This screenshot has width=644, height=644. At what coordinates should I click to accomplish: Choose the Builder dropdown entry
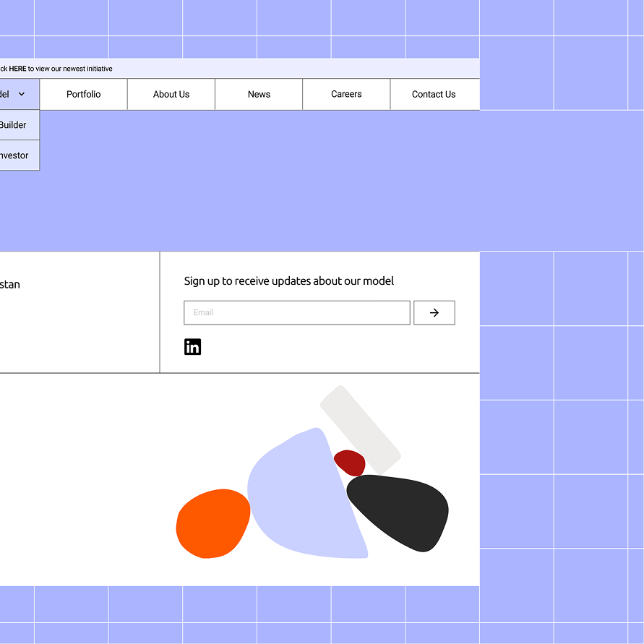[20, 125]
